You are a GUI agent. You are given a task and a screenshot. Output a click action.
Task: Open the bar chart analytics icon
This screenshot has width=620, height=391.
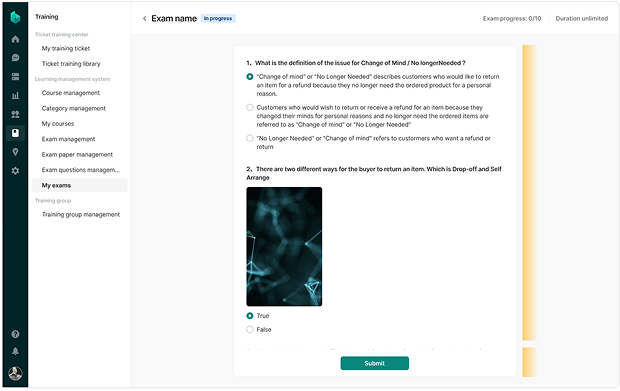[15, 95]
